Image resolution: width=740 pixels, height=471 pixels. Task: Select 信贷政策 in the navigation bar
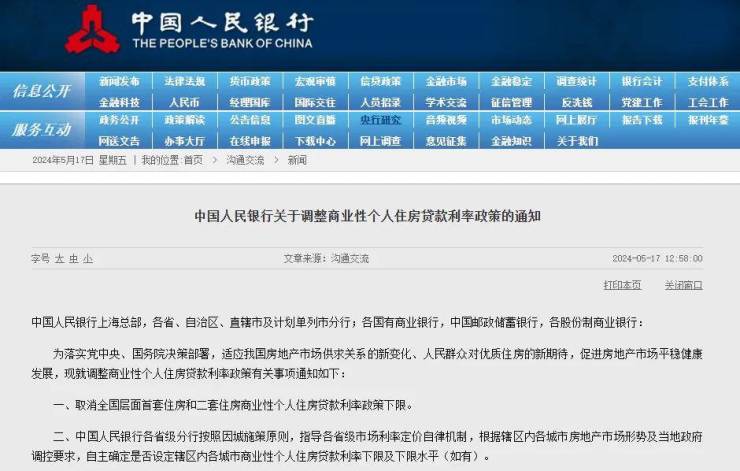[x=380, y=82]
